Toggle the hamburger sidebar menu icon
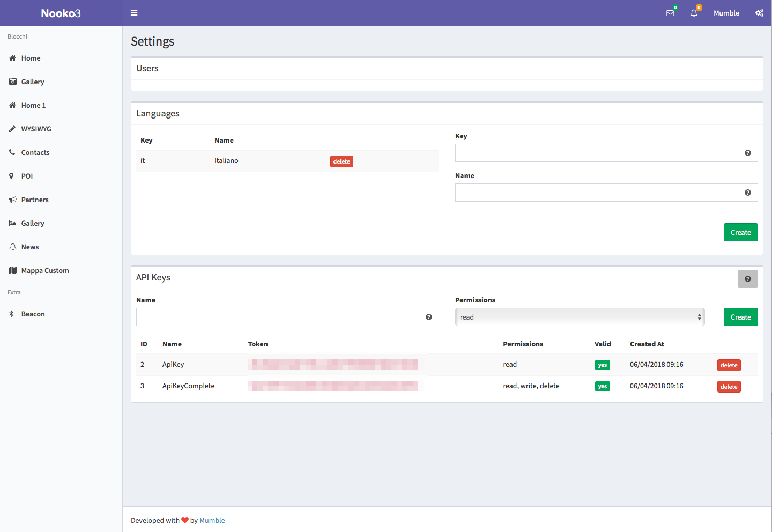The height and width of the screenshot is (532, 772). 134,13
